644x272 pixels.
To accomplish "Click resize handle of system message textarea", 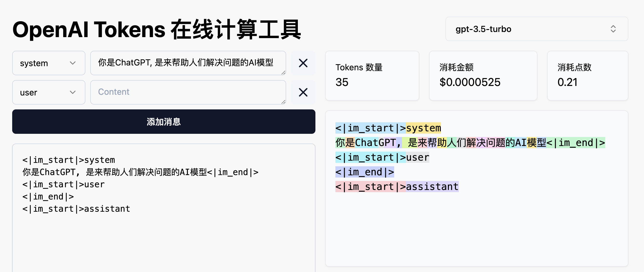I will coord(283,73).
